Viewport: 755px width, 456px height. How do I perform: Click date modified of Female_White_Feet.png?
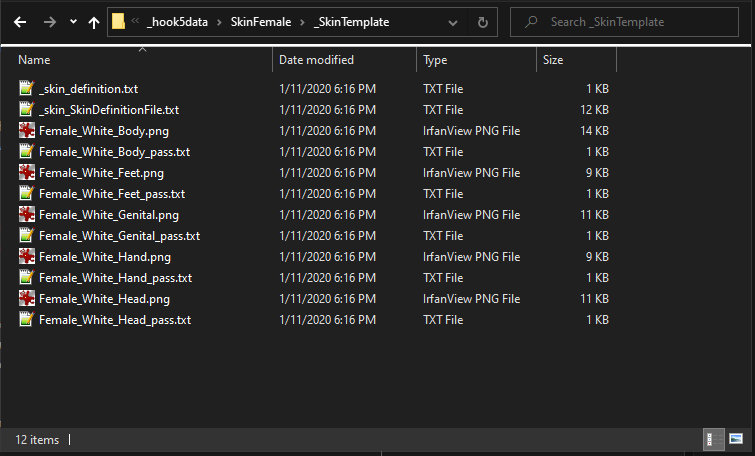tap(327, 173)
